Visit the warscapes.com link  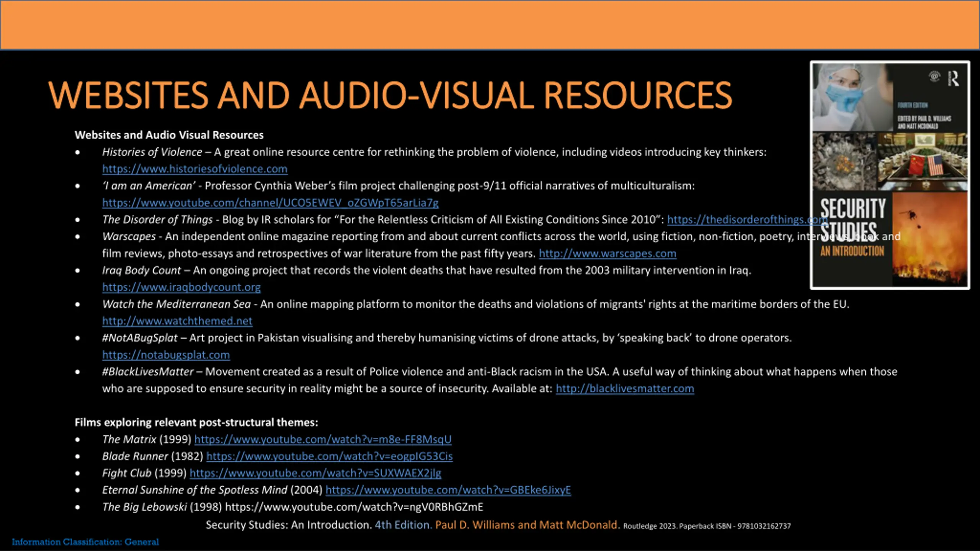[x=608, y=253]
